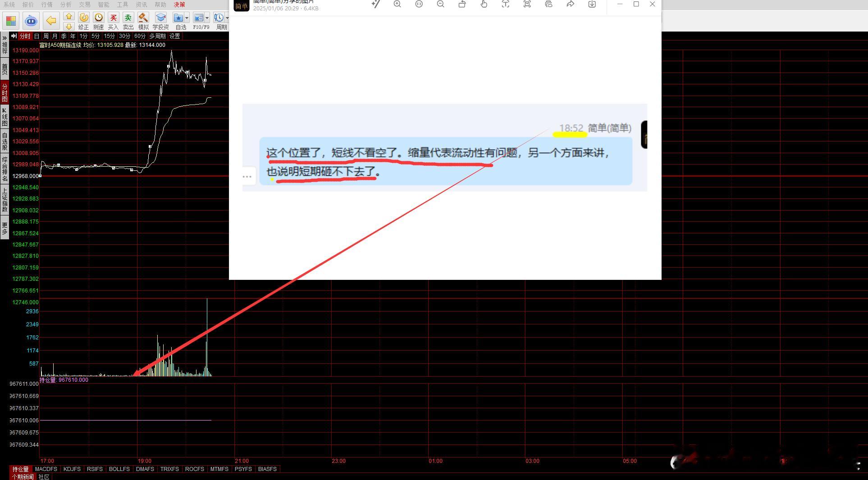Click the hand pointer icon in viewer
Viewport: 868px width, 480px height.
(x=484, y=4)
